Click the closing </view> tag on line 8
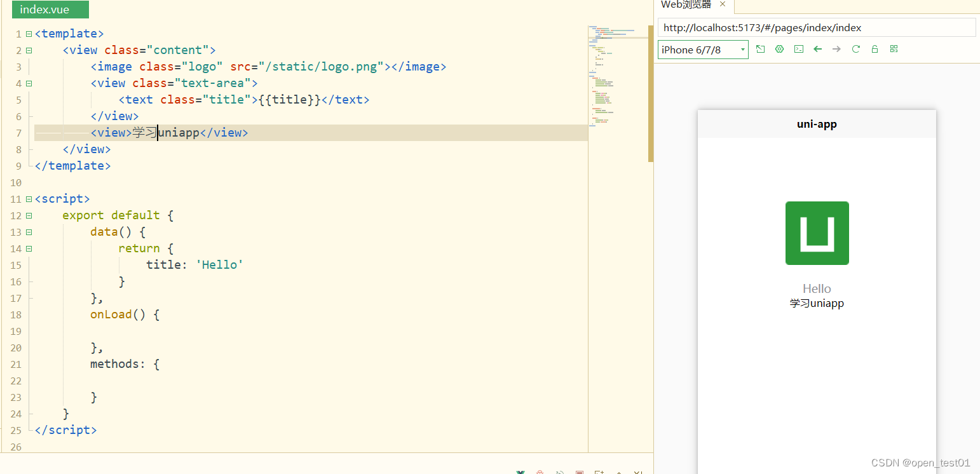This screenshot has width=980, height=474. [86, 149]
